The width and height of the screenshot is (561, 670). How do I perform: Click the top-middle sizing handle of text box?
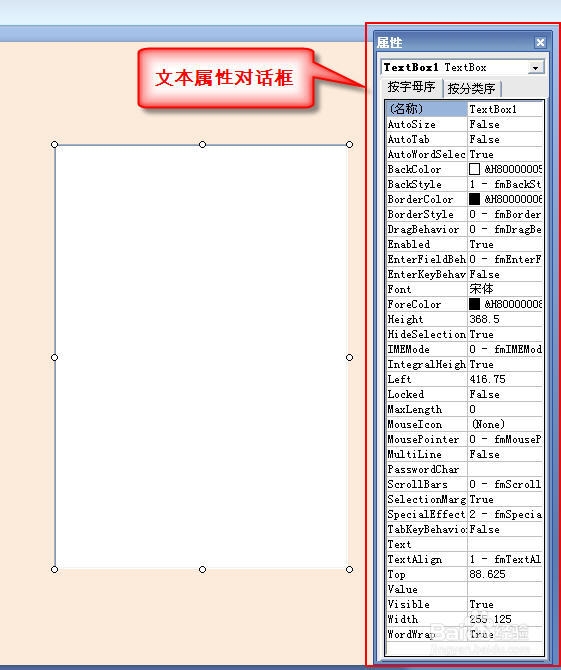coord(203,144)
